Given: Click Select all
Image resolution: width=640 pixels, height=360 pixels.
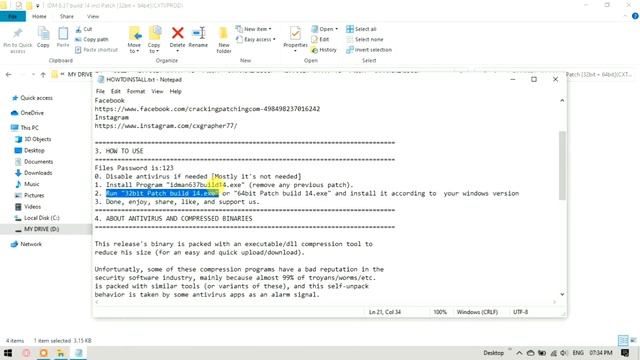Looking at the screenshot, I should tap(361, 29).
